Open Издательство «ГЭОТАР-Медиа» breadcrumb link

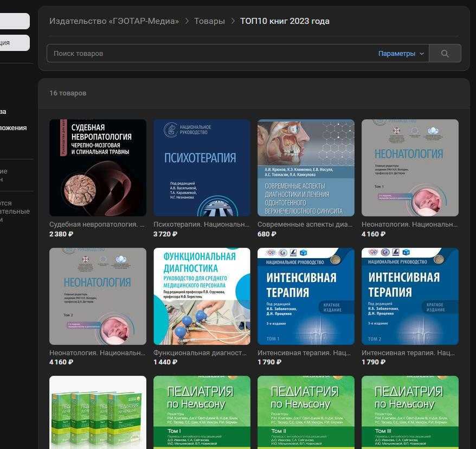tap(114, 21)
